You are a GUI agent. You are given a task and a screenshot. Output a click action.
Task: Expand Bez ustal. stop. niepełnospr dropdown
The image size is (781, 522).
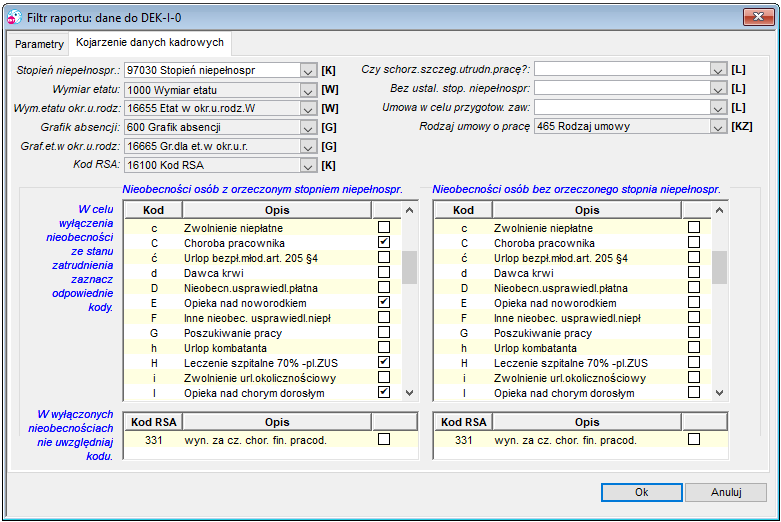[718, 89]
